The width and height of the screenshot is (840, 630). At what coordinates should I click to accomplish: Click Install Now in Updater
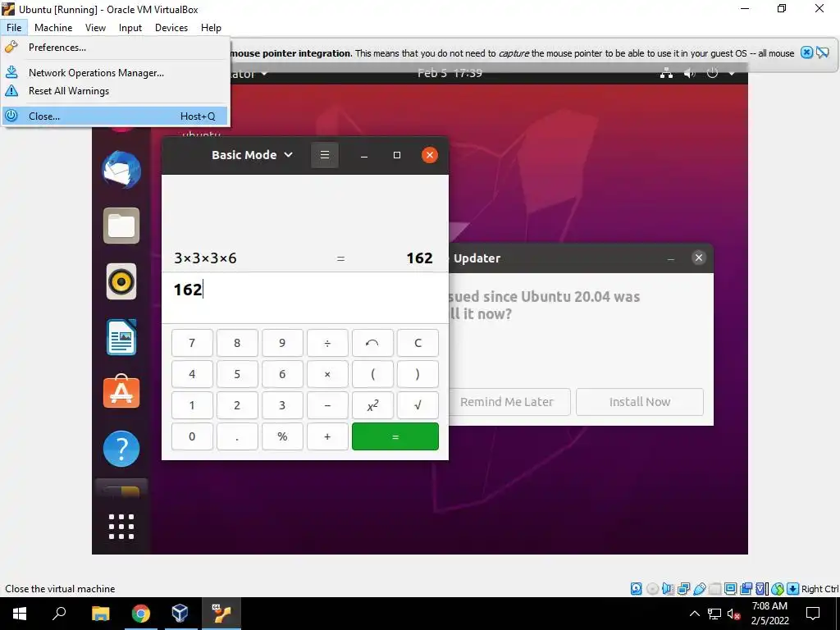640,402
